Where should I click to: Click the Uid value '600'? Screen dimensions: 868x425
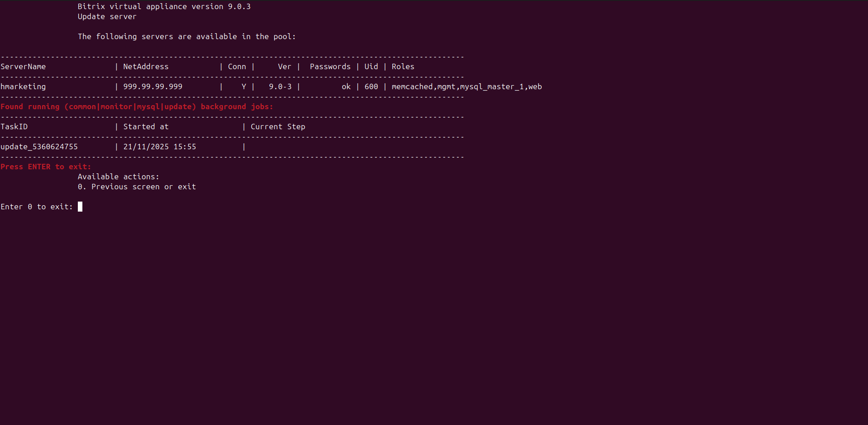(x=371, y=86)
